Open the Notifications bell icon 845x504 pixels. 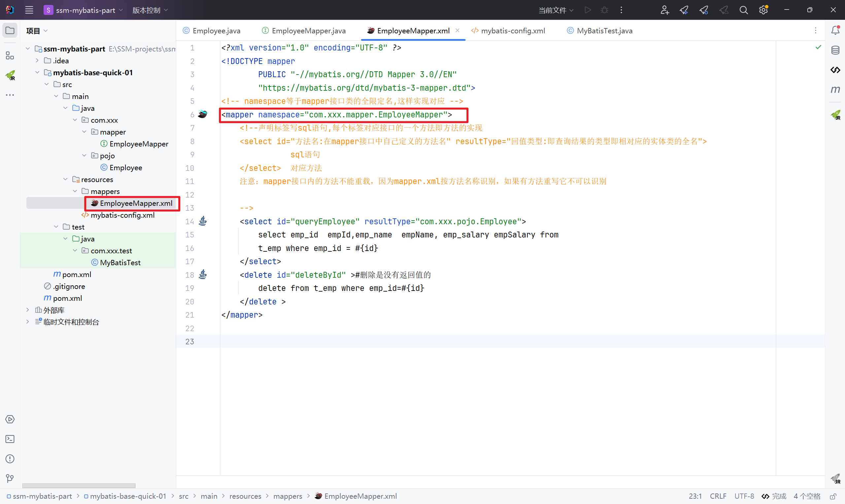coord(835,31)
